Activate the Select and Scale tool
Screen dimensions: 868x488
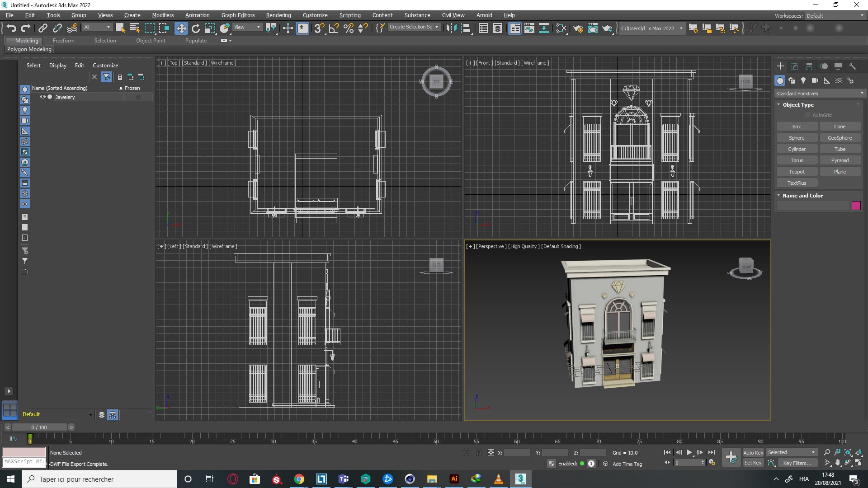click(210, 28)
